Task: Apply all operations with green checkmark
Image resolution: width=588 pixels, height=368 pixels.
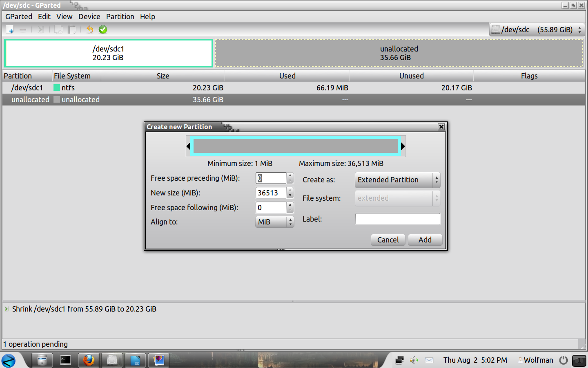Action: pos(103,29)
